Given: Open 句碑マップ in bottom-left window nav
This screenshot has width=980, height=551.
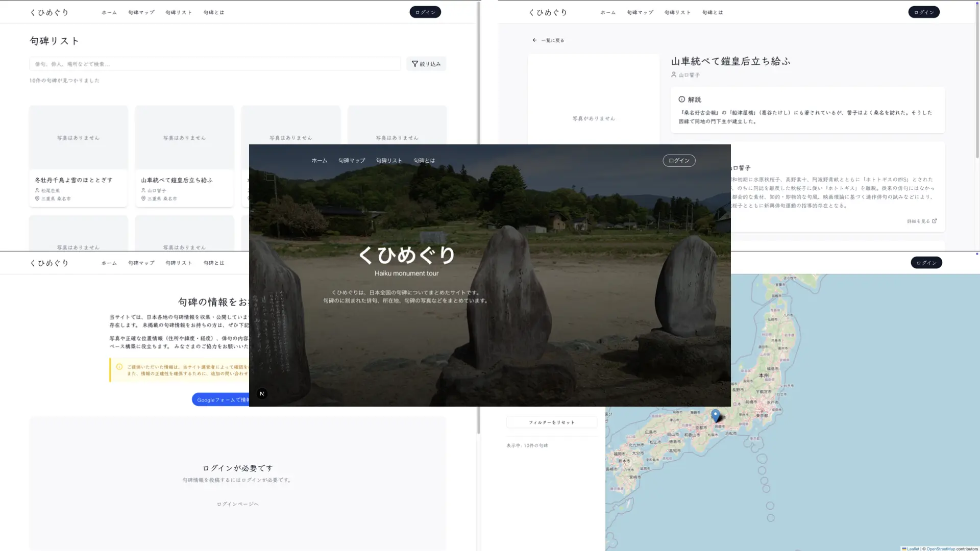Looking at the screenshot, I should coord(141,263).
